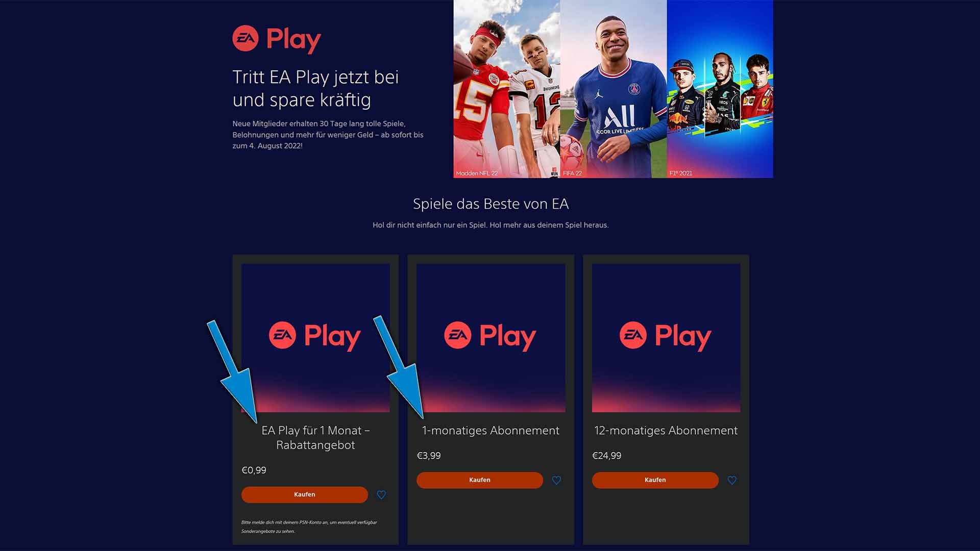Add discounted 1-month offer to wishlist heart
980x551 pixels.
381,495
